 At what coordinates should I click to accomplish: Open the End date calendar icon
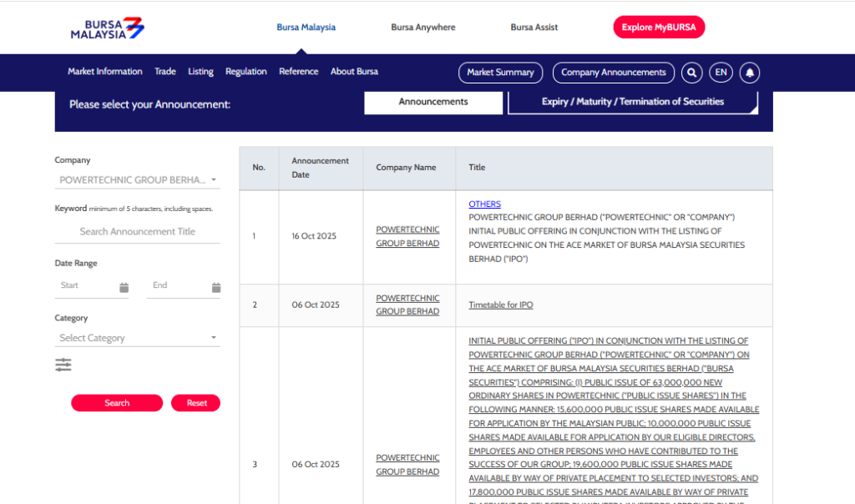coord(215,287)
